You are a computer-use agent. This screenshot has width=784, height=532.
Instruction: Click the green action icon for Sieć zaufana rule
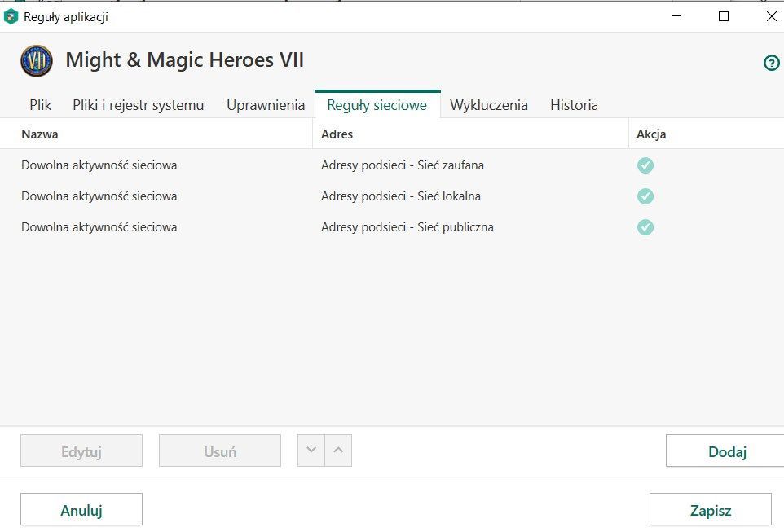coord(645,165)
